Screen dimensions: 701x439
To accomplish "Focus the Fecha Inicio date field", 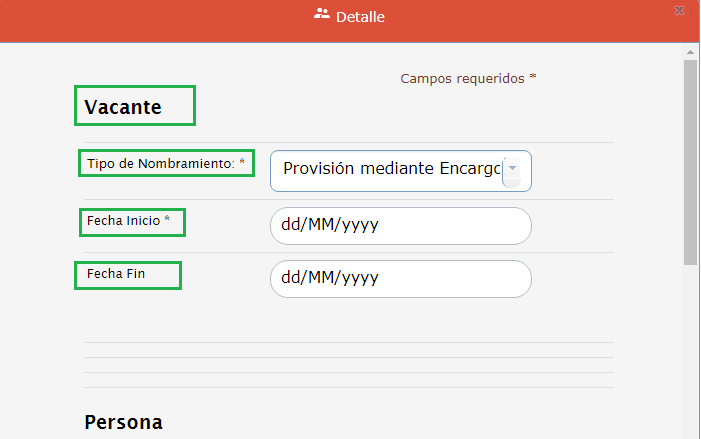I will 400,226.
